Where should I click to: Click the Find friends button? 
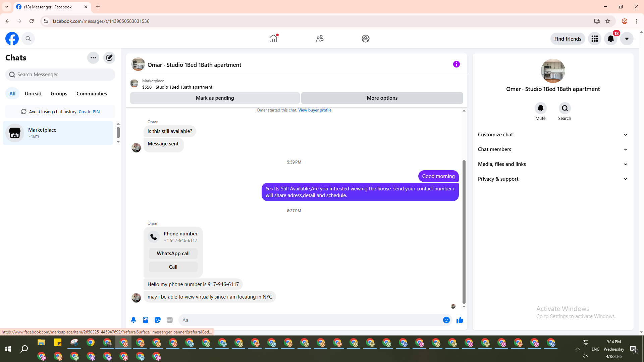[x=568, y=39]
